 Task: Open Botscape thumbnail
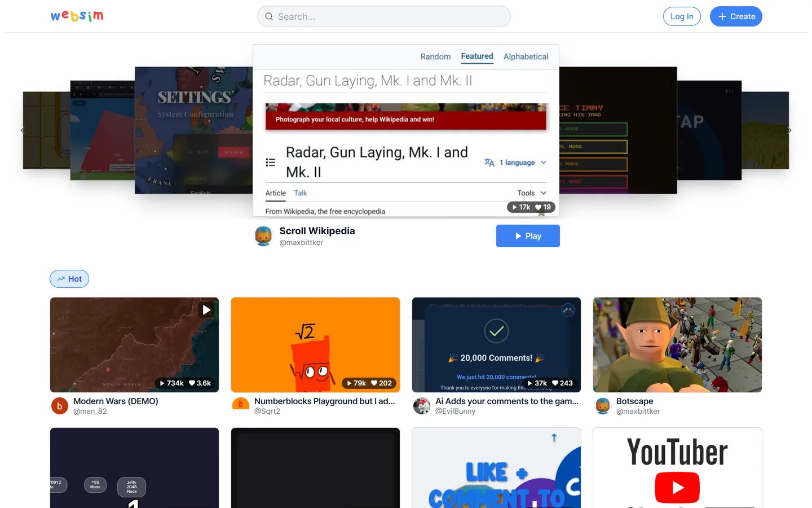677,345
